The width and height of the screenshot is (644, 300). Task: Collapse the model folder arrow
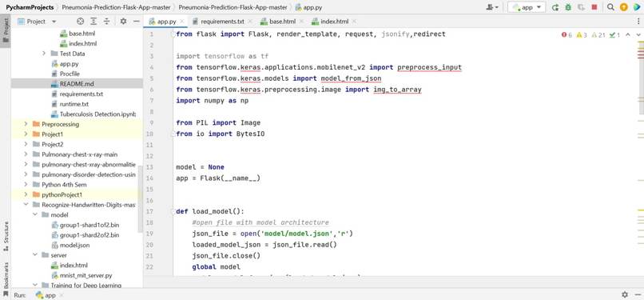click(35, 215)
